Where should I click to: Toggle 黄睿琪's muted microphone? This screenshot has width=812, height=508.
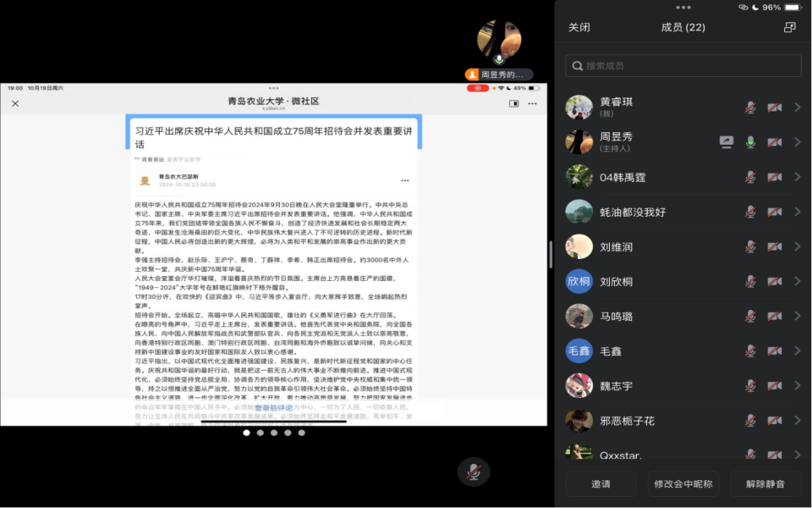750,108
